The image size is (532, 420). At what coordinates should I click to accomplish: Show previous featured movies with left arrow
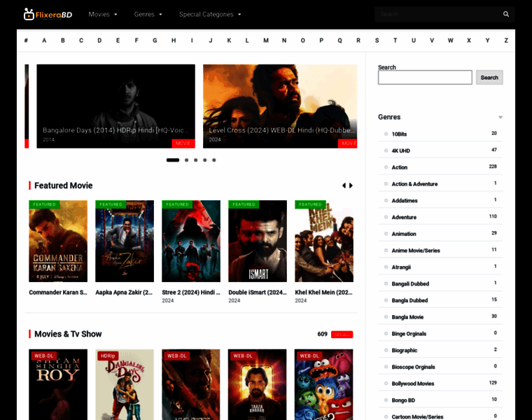coord(344,185)
